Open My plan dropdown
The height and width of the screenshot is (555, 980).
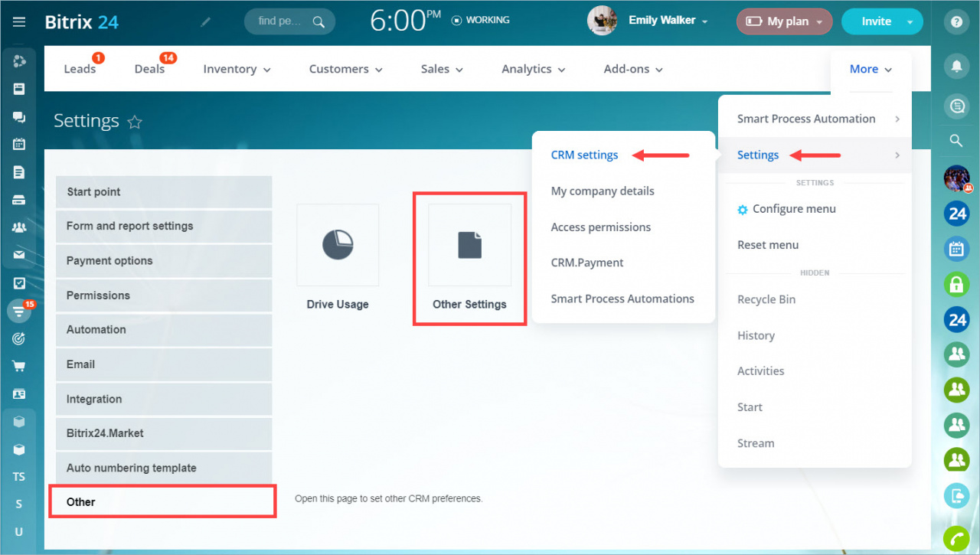[x=784, y=21]
